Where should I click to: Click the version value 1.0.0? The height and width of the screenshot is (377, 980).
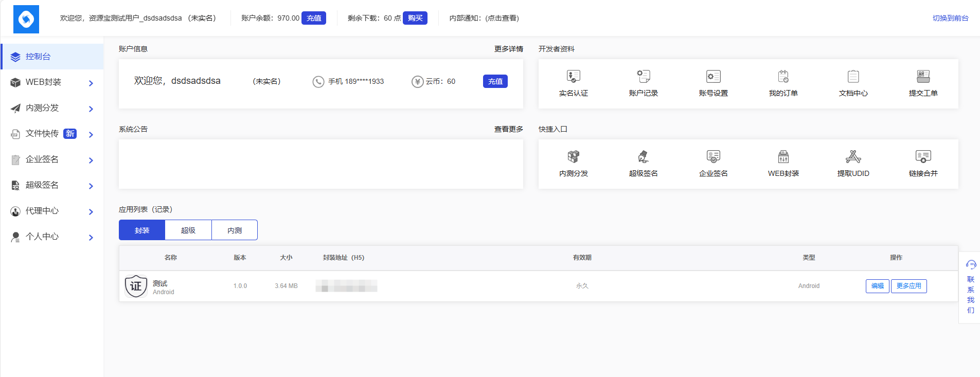click(x=240, y=286)
